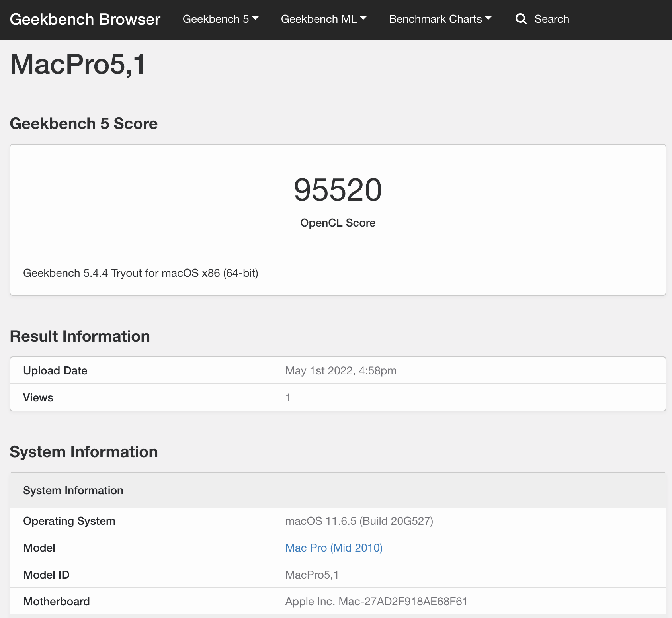Click the Geekbench 5.4.4 Tryout version text
Viewport: 672px width, 618px height.
[141, 273]
